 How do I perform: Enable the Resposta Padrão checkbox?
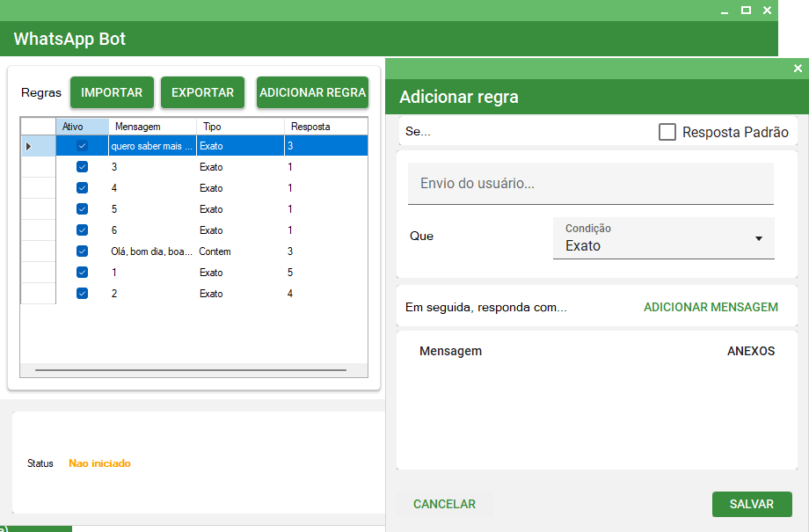coord(667,132)
